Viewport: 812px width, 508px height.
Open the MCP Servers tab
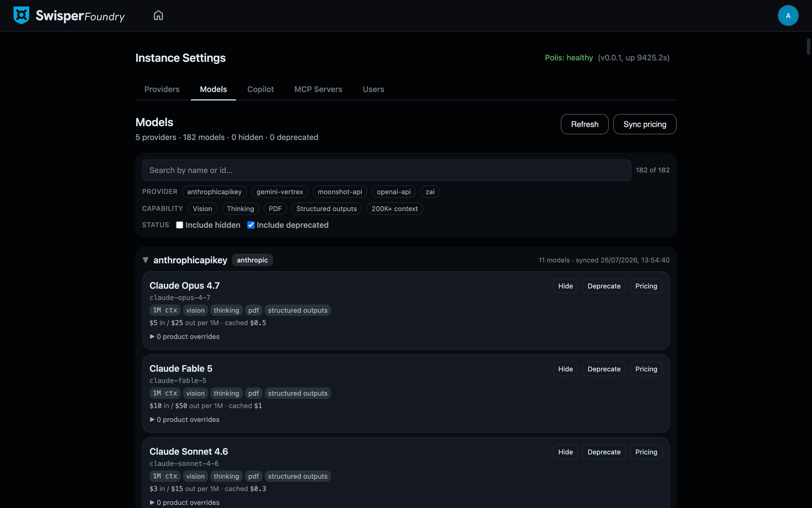(x=318, y=89)
